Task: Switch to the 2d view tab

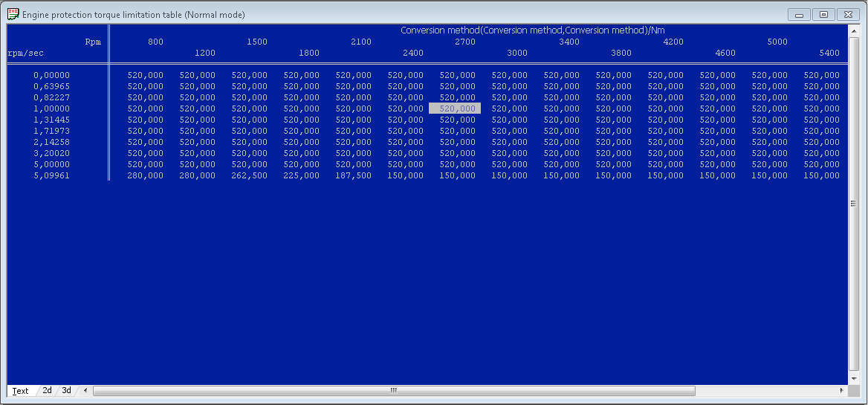Action: tap(47, 390)
